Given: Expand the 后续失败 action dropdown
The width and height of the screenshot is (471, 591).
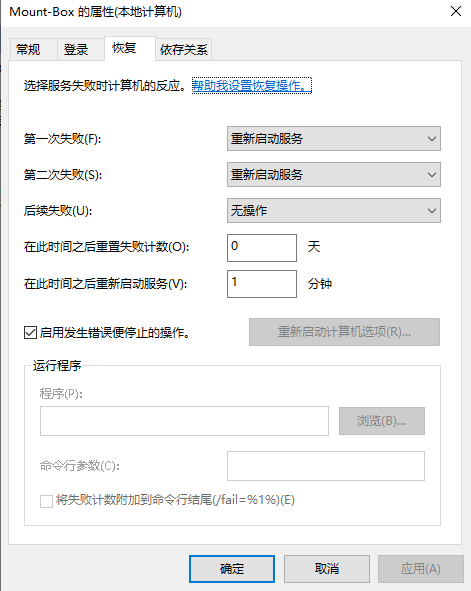Looking at the screenshot, I should point(333,210).
